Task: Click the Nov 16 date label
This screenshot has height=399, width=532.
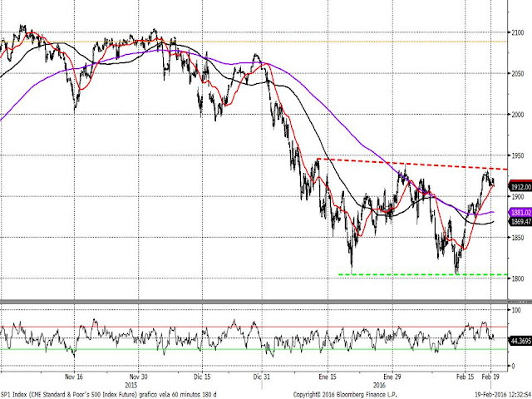Action: (74, 377)
